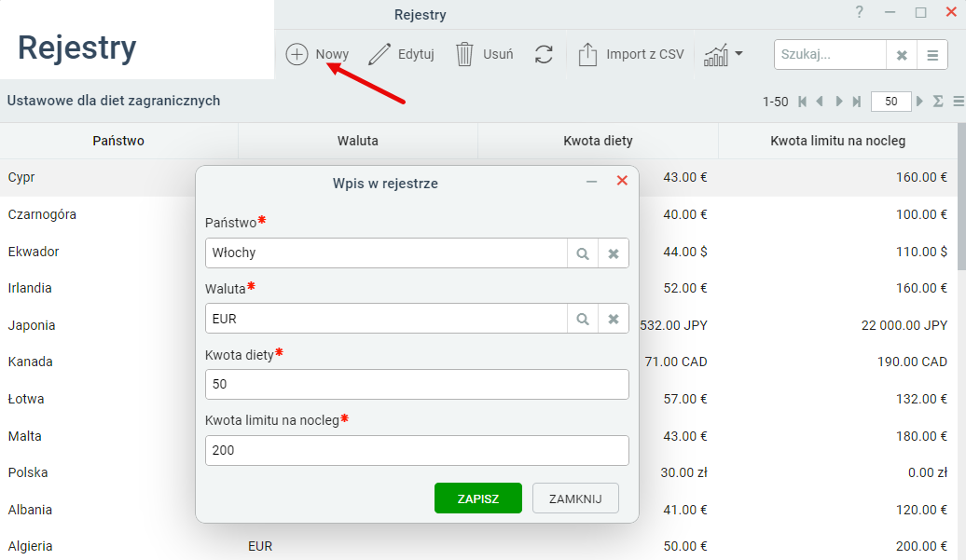Search for a currency in Waluta field

(583, 319)
